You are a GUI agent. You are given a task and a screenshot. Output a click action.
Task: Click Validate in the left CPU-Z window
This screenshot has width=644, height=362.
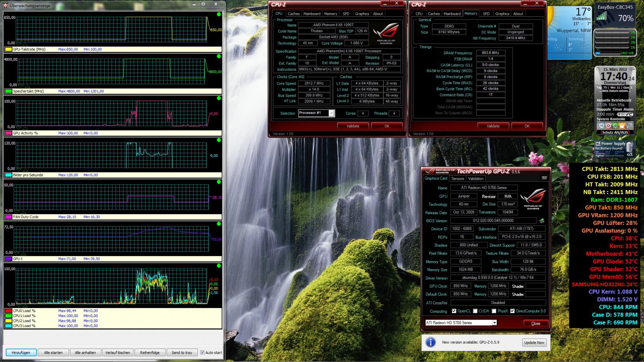click(353, 126)
